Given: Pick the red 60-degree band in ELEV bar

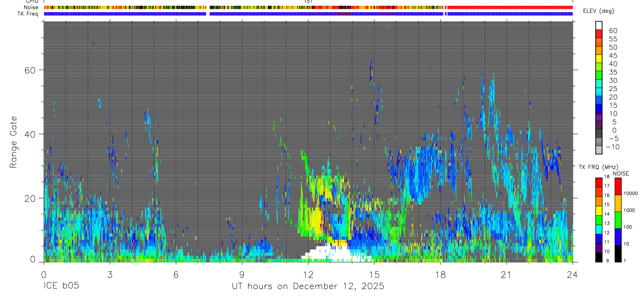Looking at the screenshot, I should (599, 34).
